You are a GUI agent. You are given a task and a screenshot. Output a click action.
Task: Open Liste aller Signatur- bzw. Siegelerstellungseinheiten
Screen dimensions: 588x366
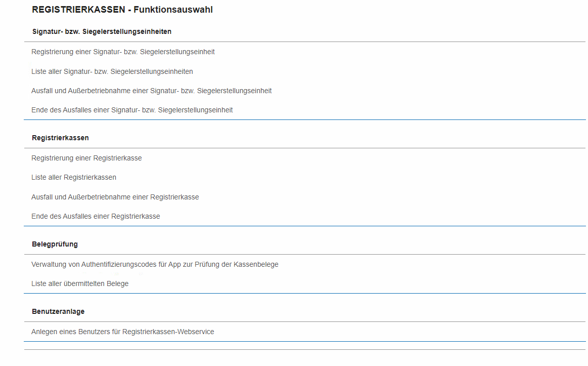112,71
